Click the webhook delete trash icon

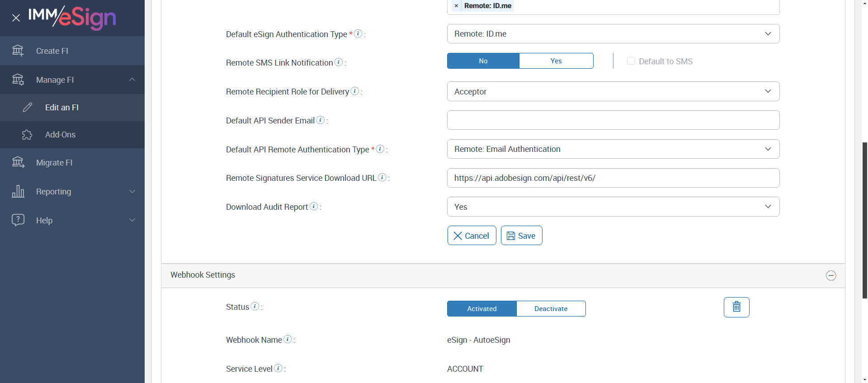(x=736, y=307)
